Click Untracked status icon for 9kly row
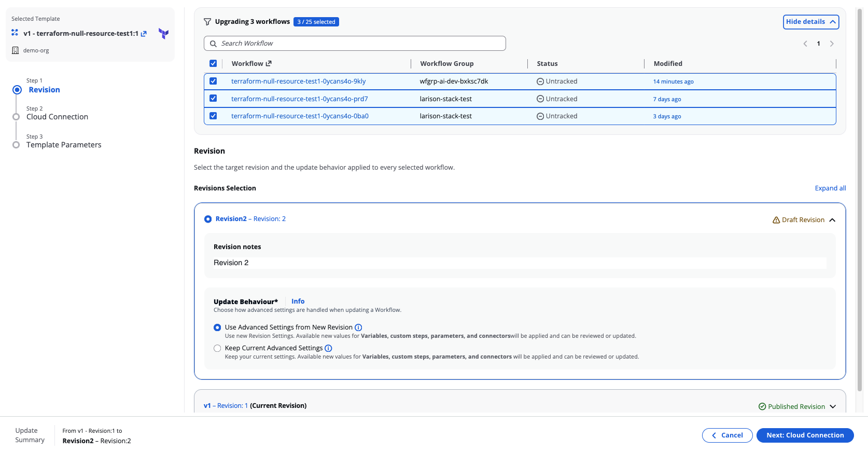The height and width of the screenshot is (452, 868). click(540, 81)
